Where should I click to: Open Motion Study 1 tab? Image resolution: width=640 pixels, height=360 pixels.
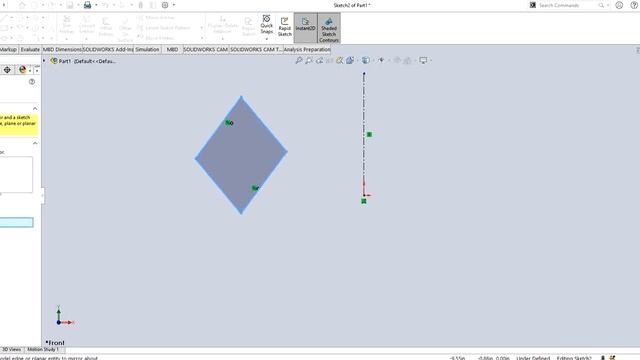(x=43, y=349)
